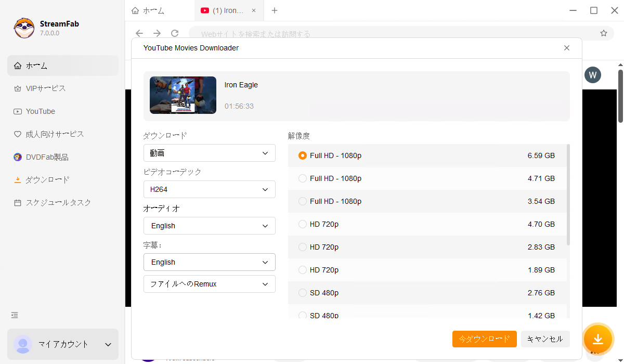Click the browser reload icon
Screen dimensions: 624x364
(175, 33)
